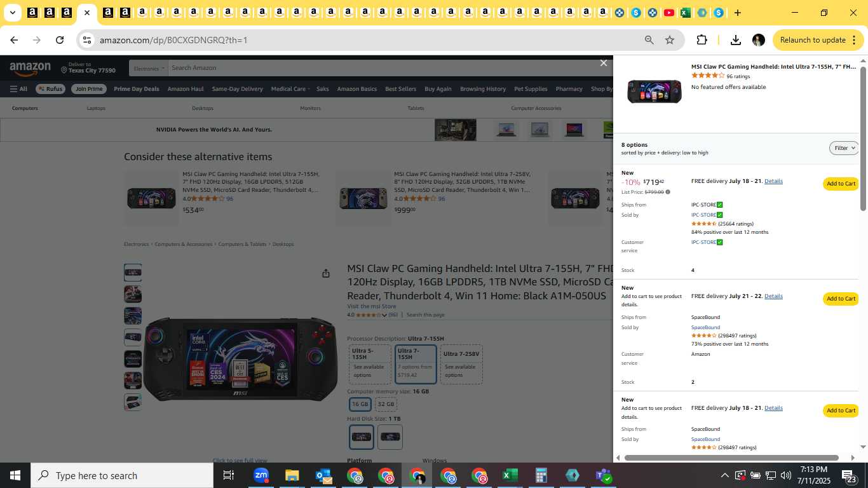Switch to the YouTube tab
The width and height of the screenshot is (868, 488).
pos(668,13)
